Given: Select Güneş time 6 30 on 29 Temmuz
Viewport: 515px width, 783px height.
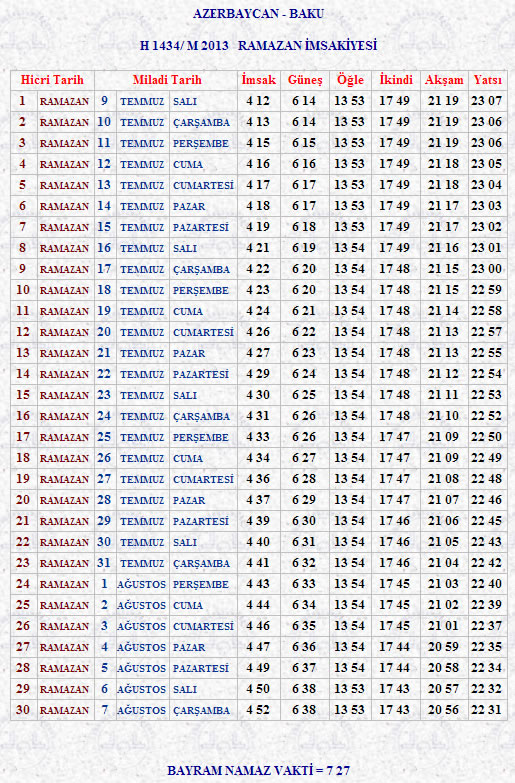Looking at the screenshot, I should pyautogui.click(x=304, y=521).
